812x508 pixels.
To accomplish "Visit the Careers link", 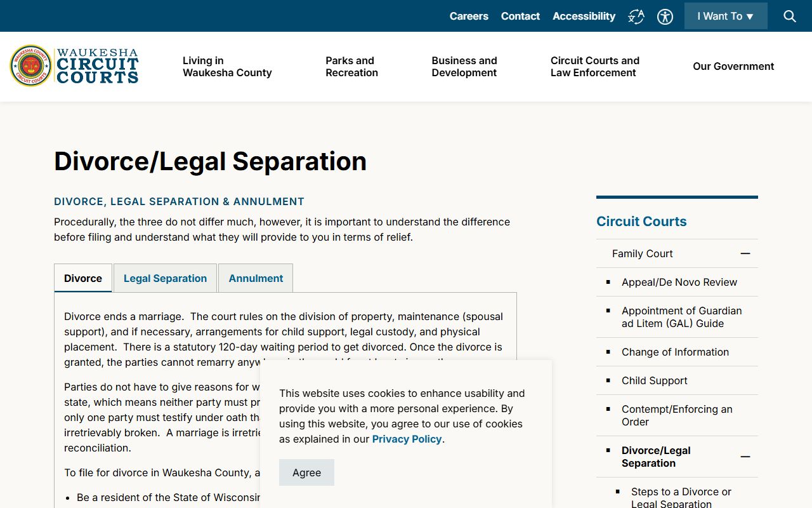I will (x=469, y=16).
